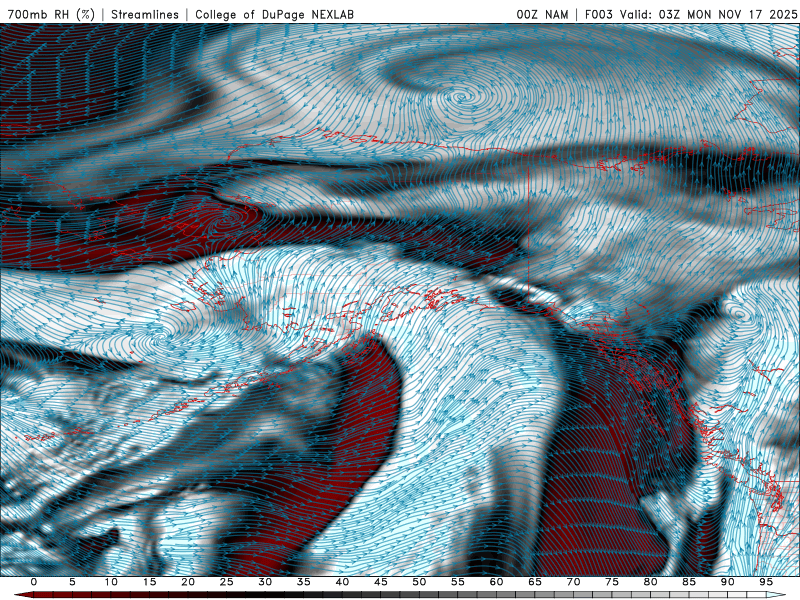Click the colorbar label '90'

[x=727, y=582]
